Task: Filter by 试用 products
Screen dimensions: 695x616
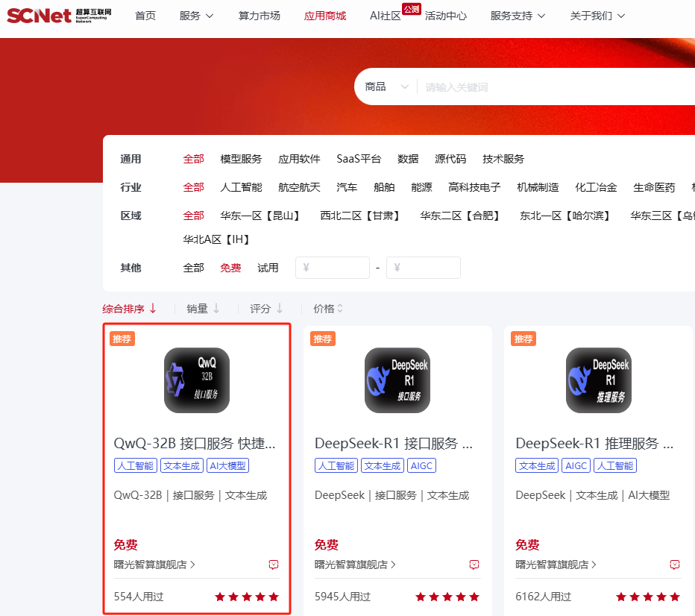Action: 268,268
